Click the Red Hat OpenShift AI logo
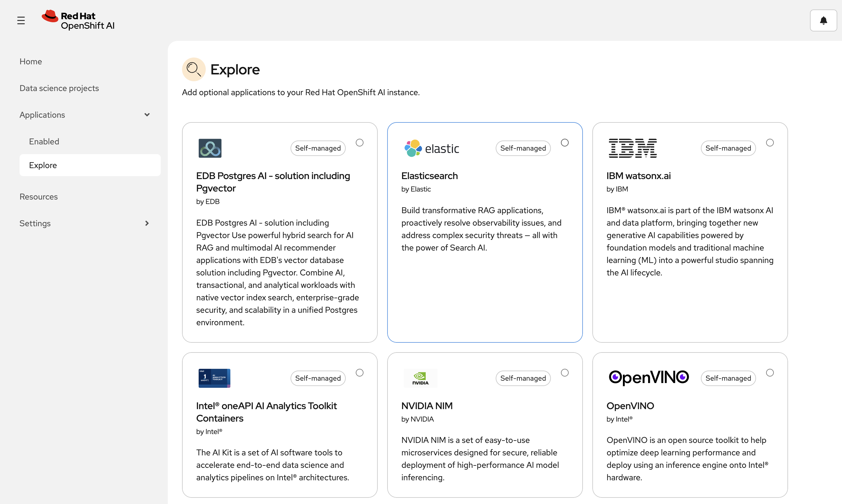This screenshot has width=842, height=504. (78, 20)
